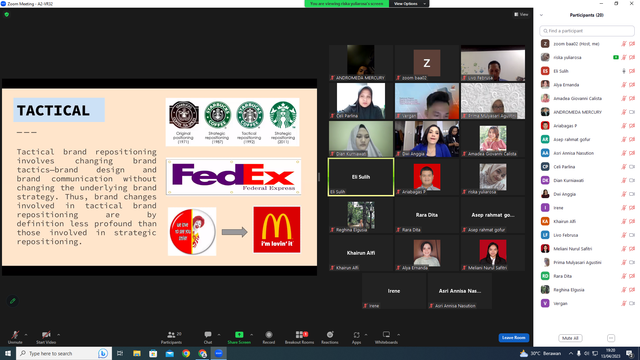Expand the arrow next to Chat
Viewport: 640px width, 360px height.
pos(219,335)
